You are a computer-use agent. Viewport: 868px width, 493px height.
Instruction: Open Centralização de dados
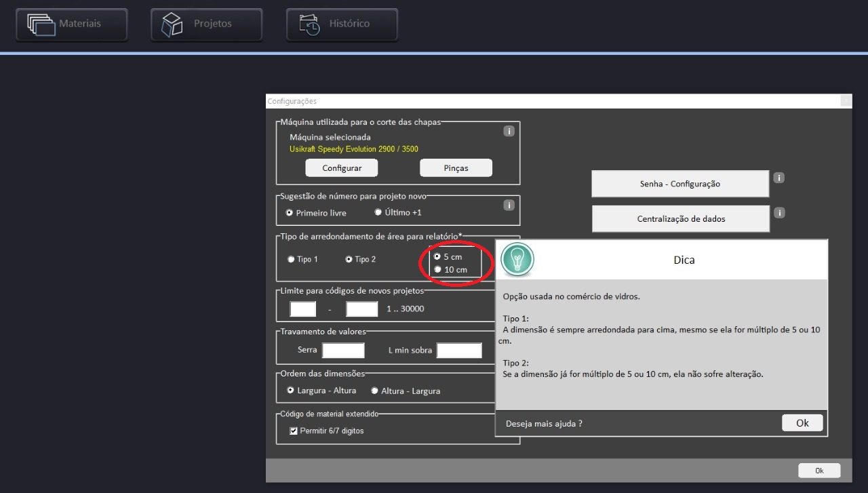(x=680, y=219)
